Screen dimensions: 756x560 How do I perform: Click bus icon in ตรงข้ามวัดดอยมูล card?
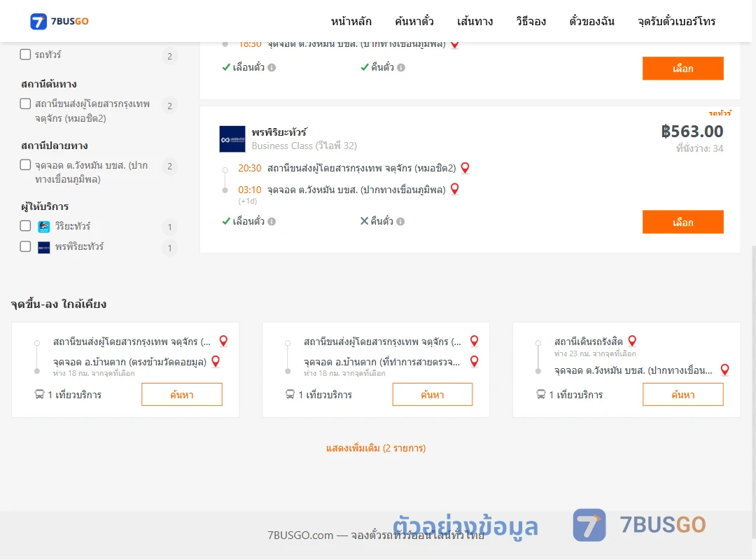(39, 395)
